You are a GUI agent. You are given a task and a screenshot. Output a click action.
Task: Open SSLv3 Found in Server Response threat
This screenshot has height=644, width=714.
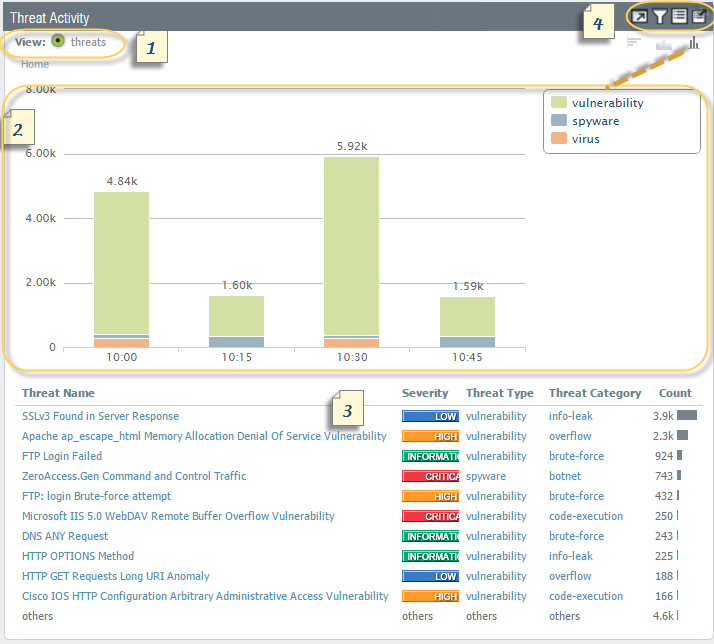(100, 416)
